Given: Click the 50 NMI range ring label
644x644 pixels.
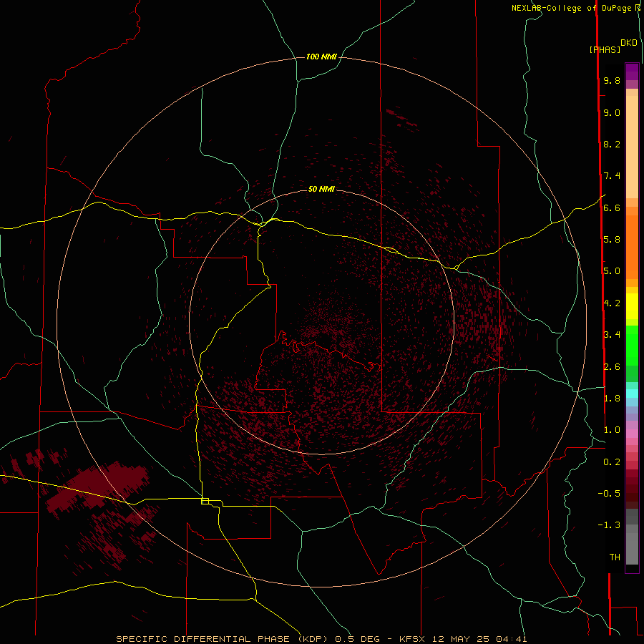Looking at the screenshot, I should point(321,189).
